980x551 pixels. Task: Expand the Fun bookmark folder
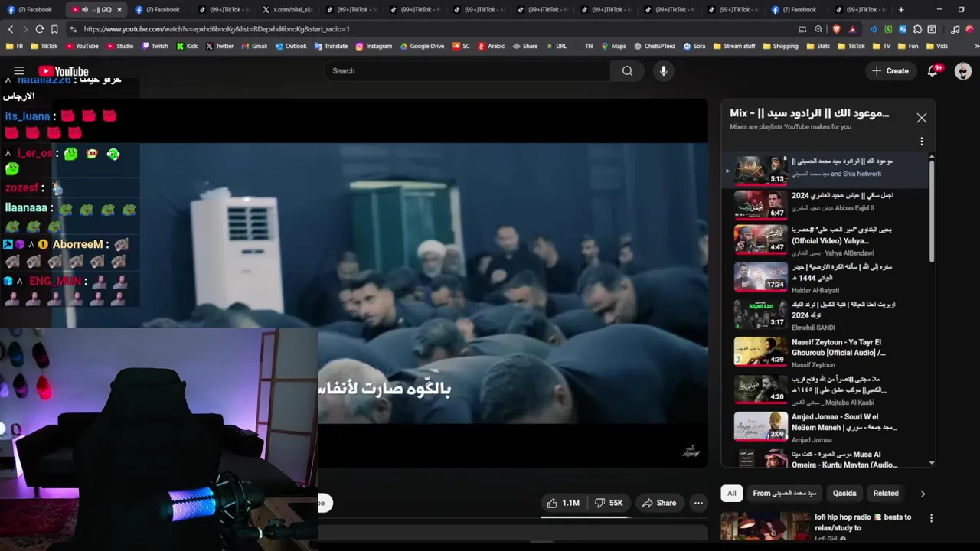tap(907, 46)
